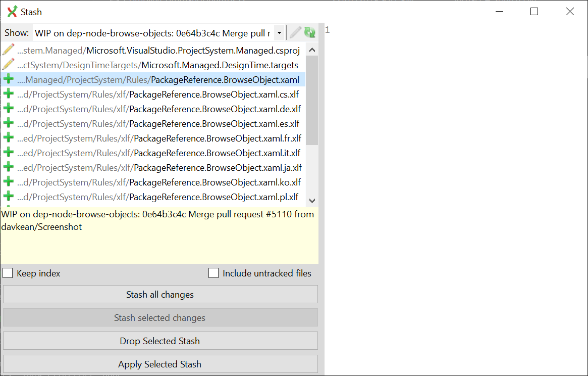
Task: Click the Apply Selected Stash button
Action: [159, 364]
